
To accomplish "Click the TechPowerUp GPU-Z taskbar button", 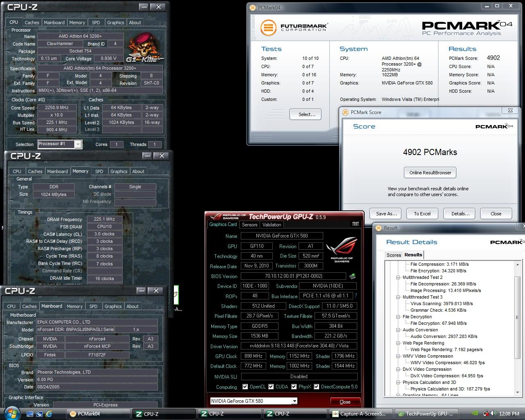I will coord(427,414).
